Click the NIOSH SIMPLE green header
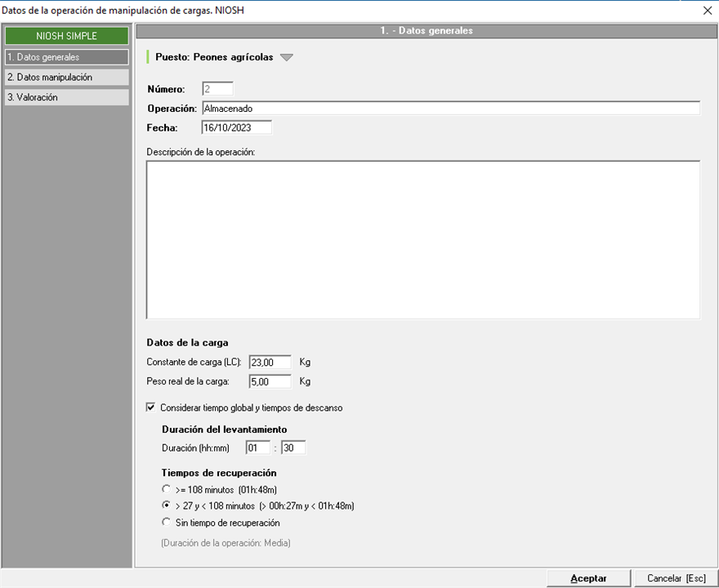Viewport: 719px width, 588px height. [x=66, y=36]
